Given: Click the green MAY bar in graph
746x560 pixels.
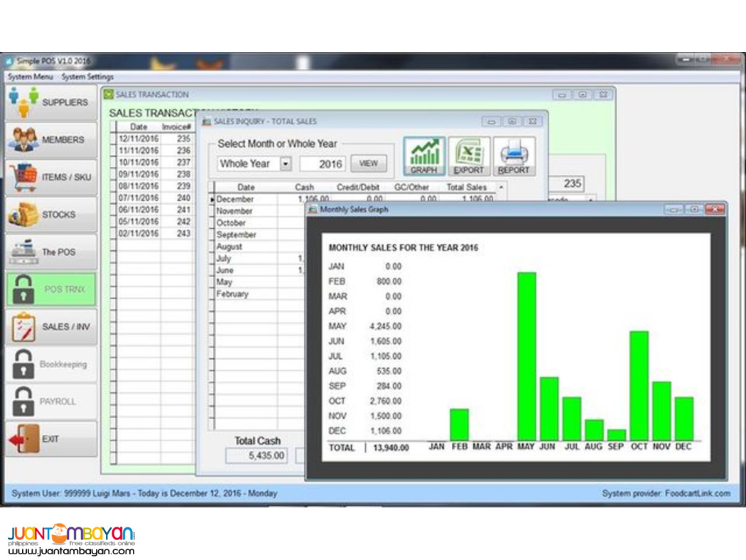Looking at the screenshot, I should point(526,355).
